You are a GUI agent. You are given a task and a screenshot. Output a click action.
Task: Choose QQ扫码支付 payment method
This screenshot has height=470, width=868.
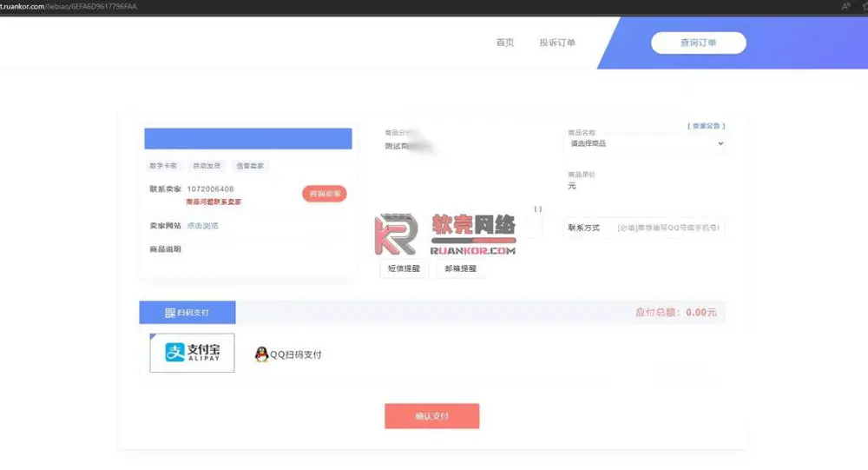[288, 354]
